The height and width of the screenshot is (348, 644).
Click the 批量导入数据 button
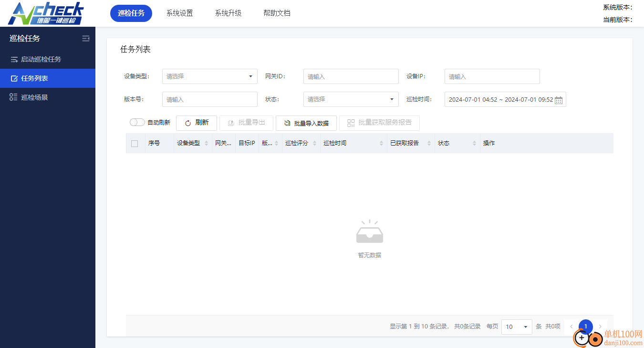306,123
